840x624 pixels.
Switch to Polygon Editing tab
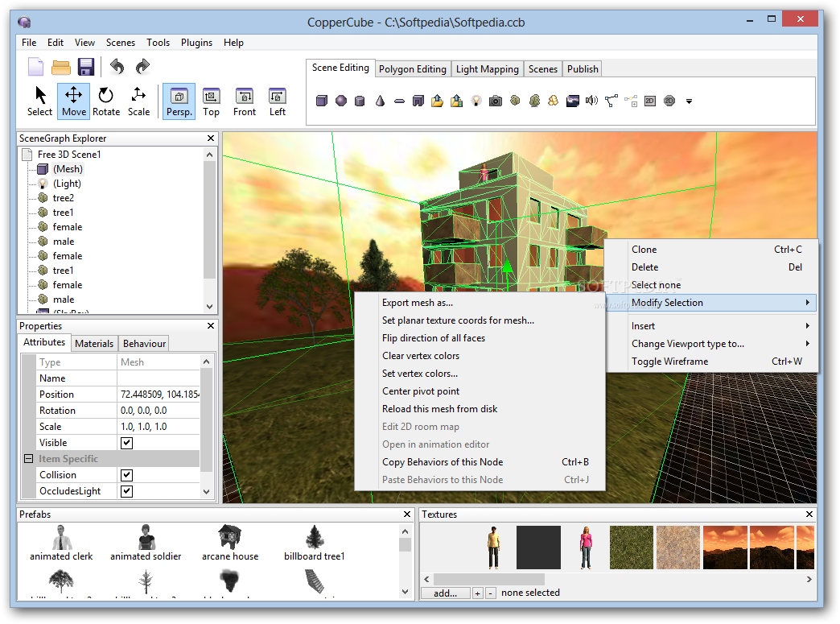coord(413,68)
